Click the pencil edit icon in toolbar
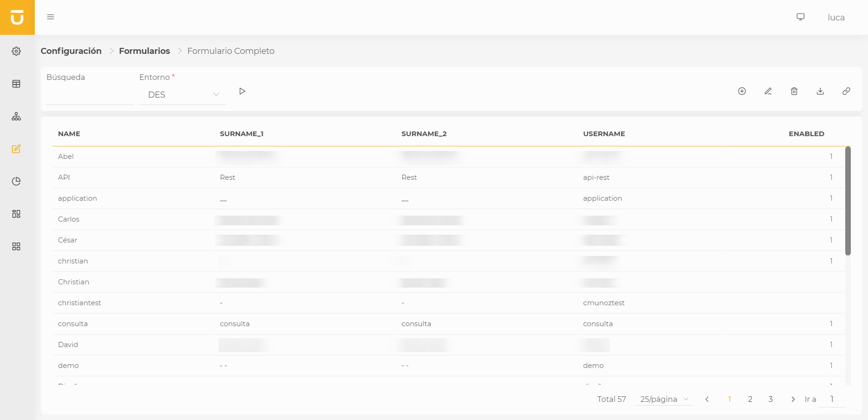 [x=768, y=91]
